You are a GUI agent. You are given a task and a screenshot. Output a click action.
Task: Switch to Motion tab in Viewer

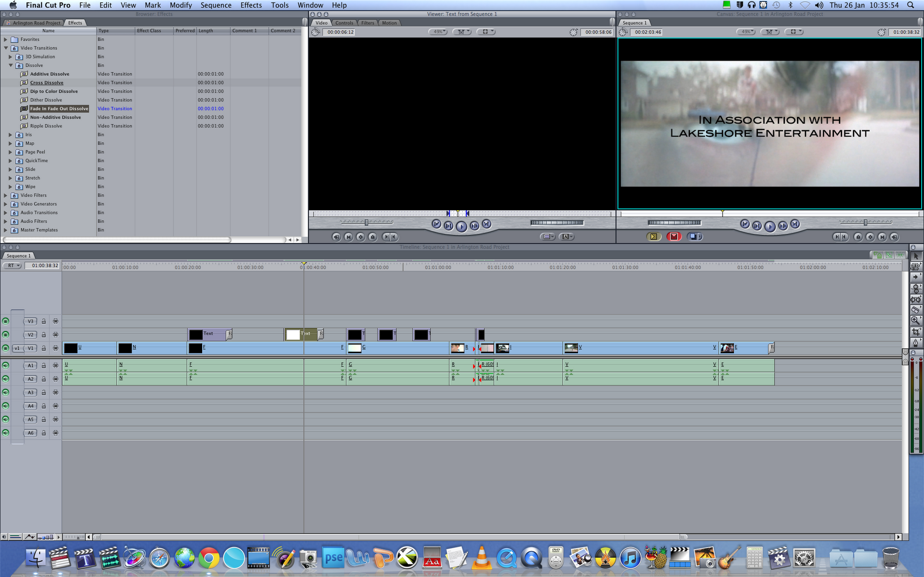click(389, 23)
